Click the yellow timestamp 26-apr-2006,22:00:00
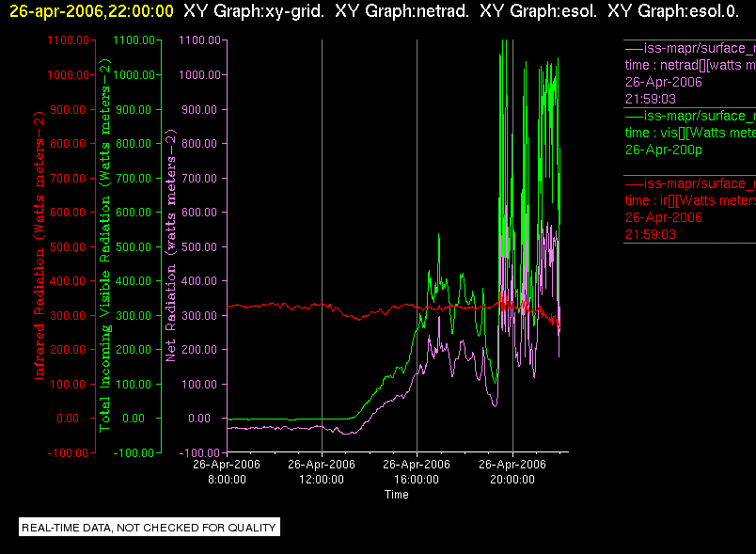 (91, 11)
